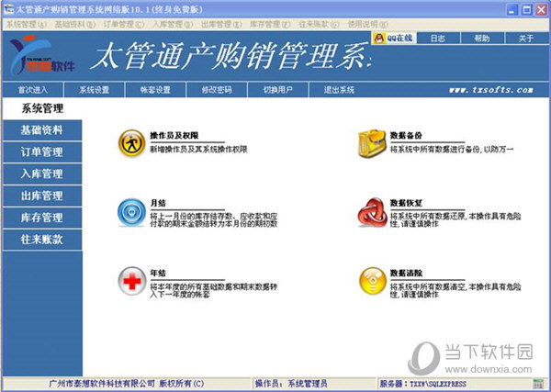
Task: Click the 新增操作员及其系统操作权限 description
Action: pos(198,150)
